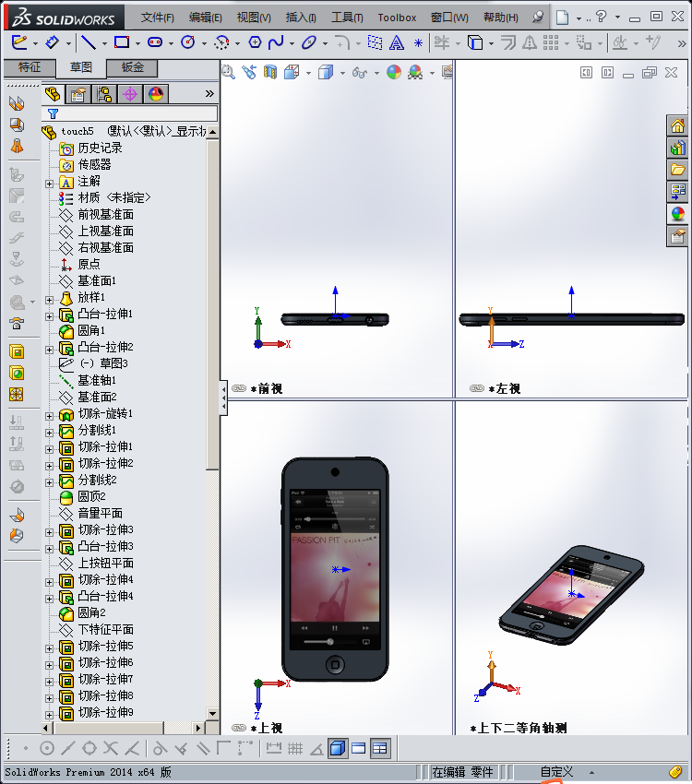This screenshot has width=692, height=784.
Task: Select the Point sketch tool
Action: pos(419,43)
